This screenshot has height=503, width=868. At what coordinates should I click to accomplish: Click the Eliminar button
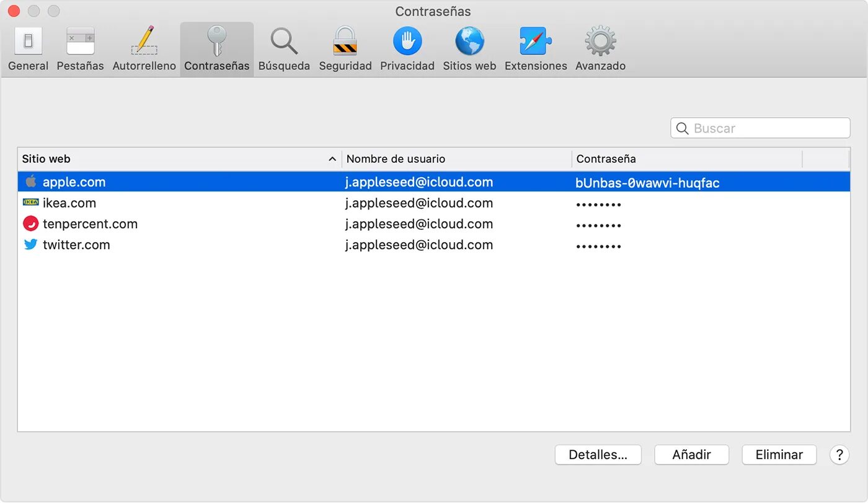pos(779,455)
